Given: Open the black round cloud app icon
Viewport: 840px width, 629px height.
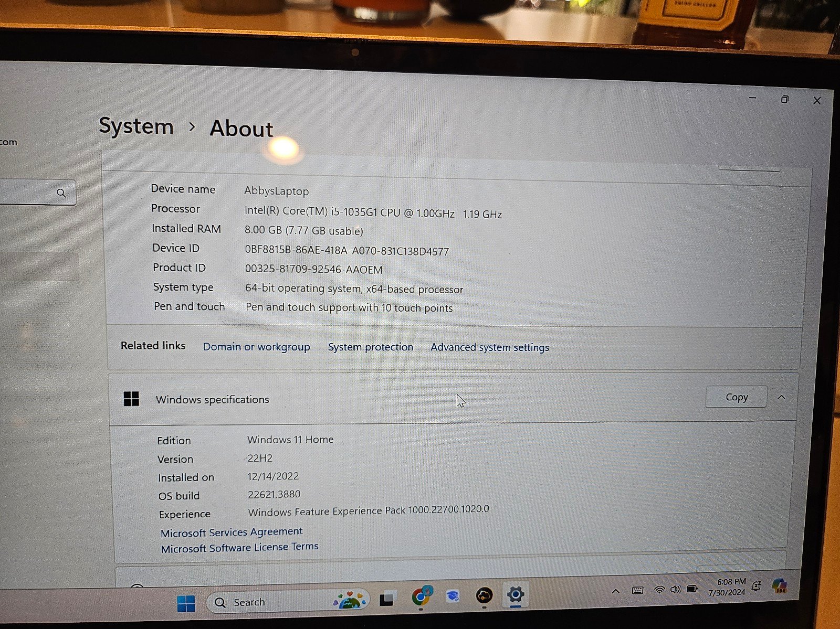Looking at the screenshot, I should tap(484, 595).
